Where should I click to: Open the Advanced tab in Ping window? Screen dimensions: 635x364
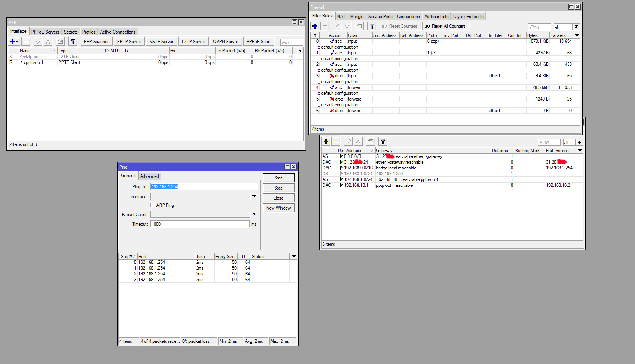point(150,176)
